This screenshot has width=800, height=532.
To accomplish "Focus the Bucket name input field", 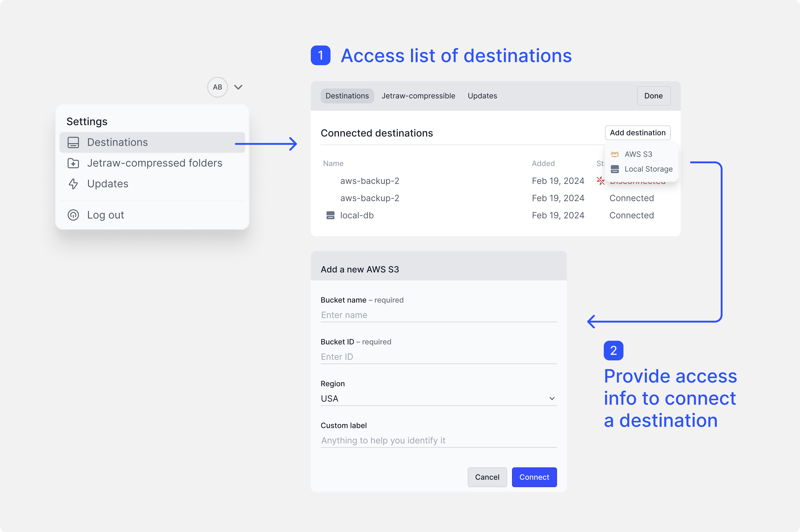I will coord(439,315).
